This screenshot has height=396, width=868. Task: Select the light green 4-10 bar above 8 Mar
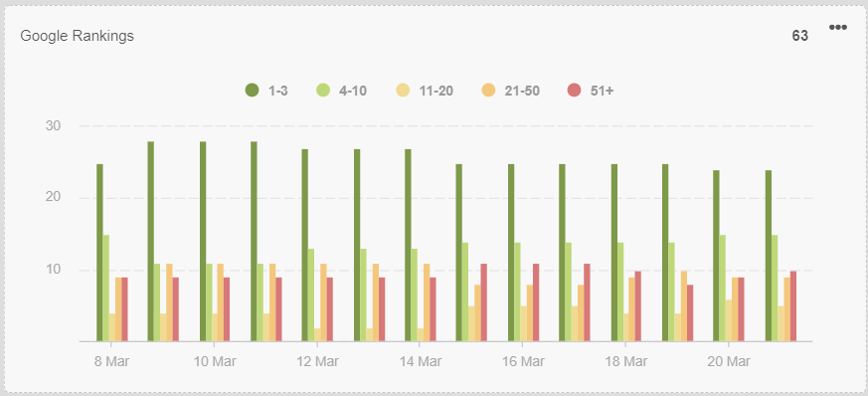click(x=105, y=288)
